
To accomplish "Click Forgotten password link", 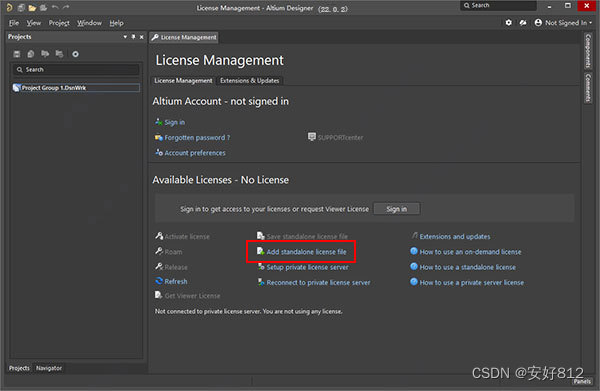I will tap(197, 138).
